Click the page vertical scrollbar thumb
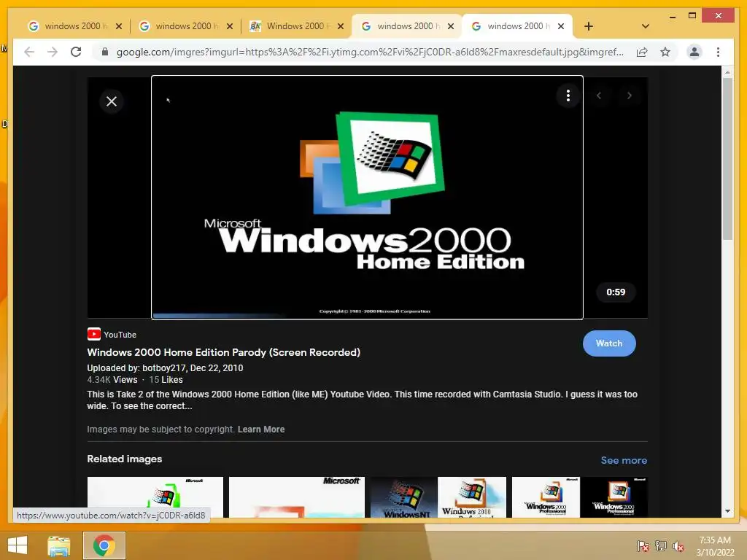This screenshot has height=560, width=747. [x=727, y=159]
